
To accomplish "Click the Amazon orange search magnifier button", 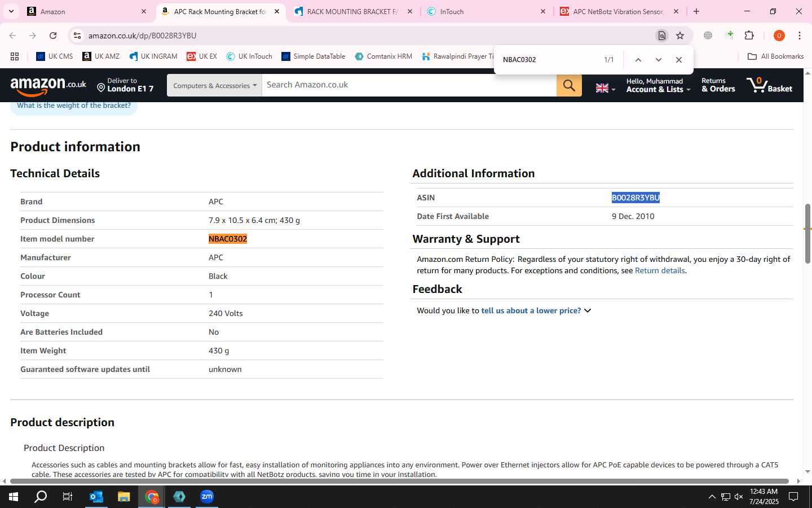I will pos(569,85).
